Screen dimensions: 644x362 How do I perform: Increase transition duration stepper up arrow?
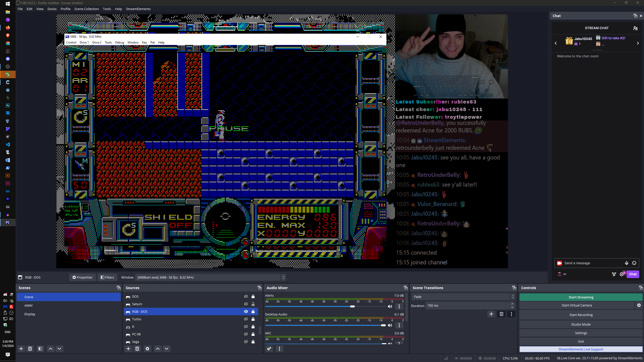pyautogui.click(x=512, y=304)
